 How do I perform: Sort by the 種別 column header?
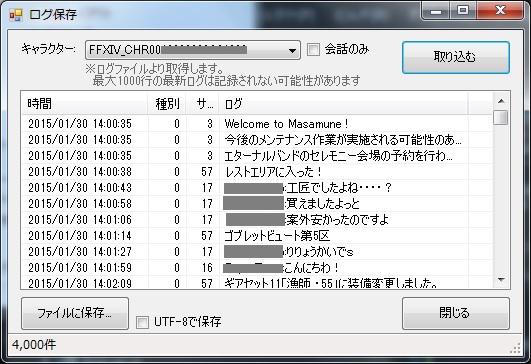pos(167,104)
